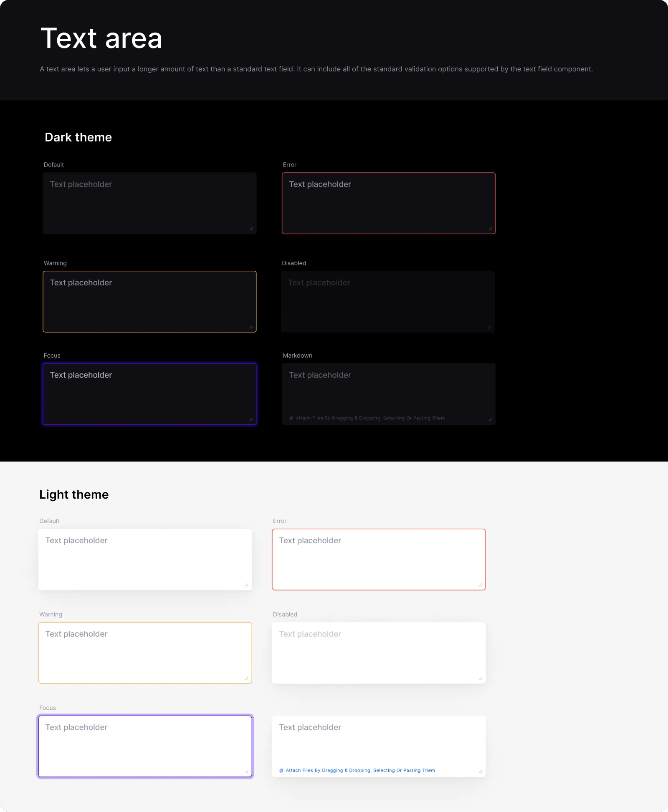Click into the red-bordered dark theme Error text area
Screen dimensions: 668x812
(x=388, y=203)
